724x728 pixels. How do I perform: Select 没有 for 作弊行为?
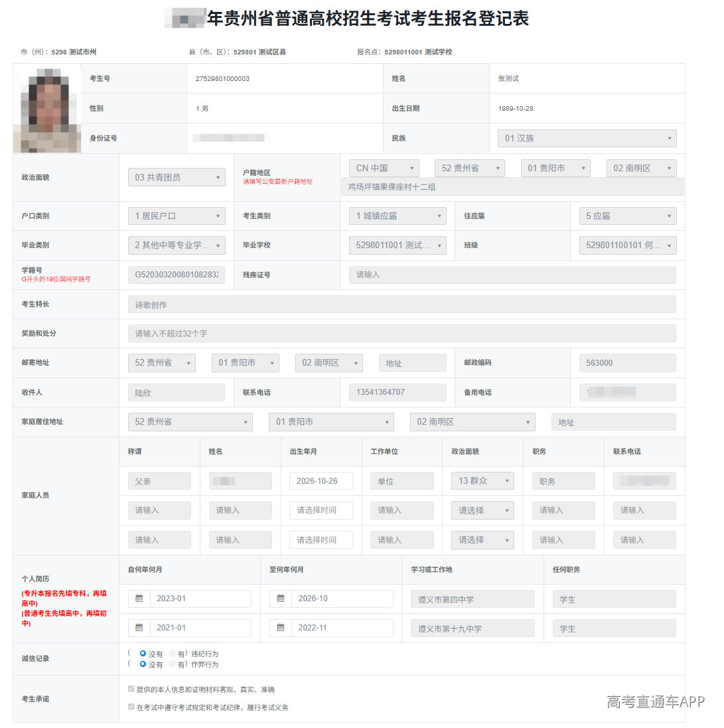143,664
